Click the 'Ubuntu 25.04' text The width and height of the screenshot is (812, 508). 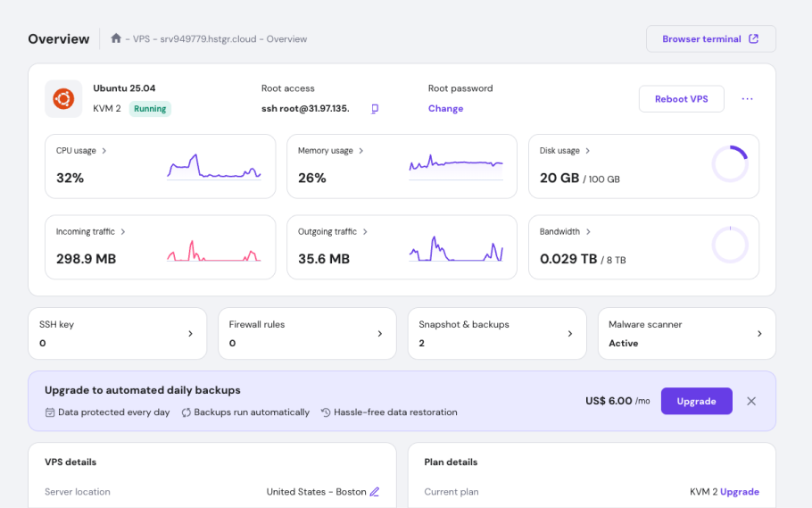point(124,88)
